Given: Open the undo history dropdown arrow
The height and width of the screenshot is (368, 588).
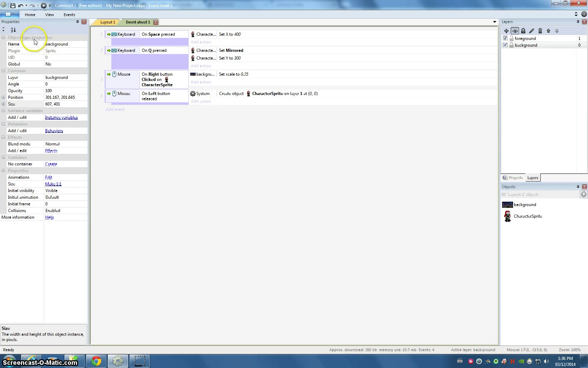Looking at the screenshot, I should [x=26, y=5].
